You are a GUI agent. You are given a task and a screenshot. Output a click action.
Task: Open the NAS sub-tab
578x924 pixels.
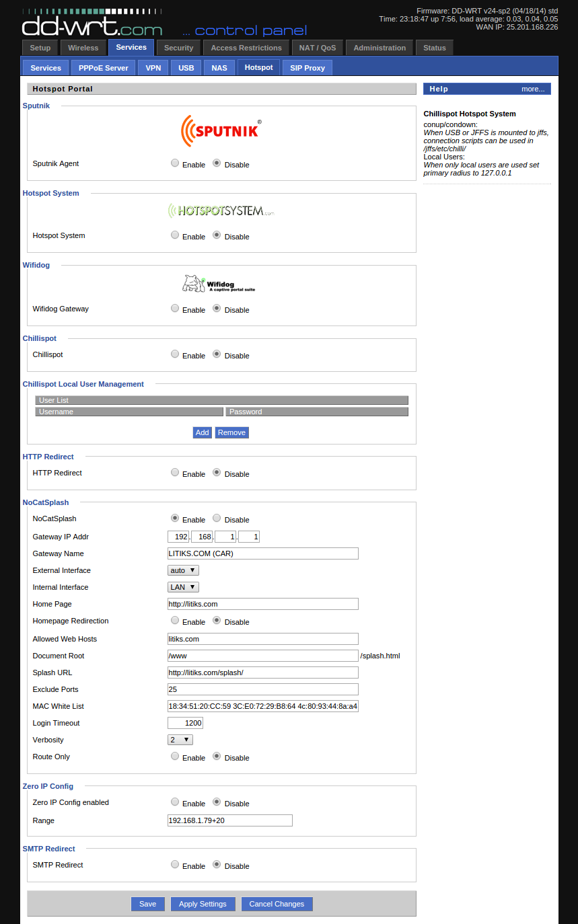219,68
